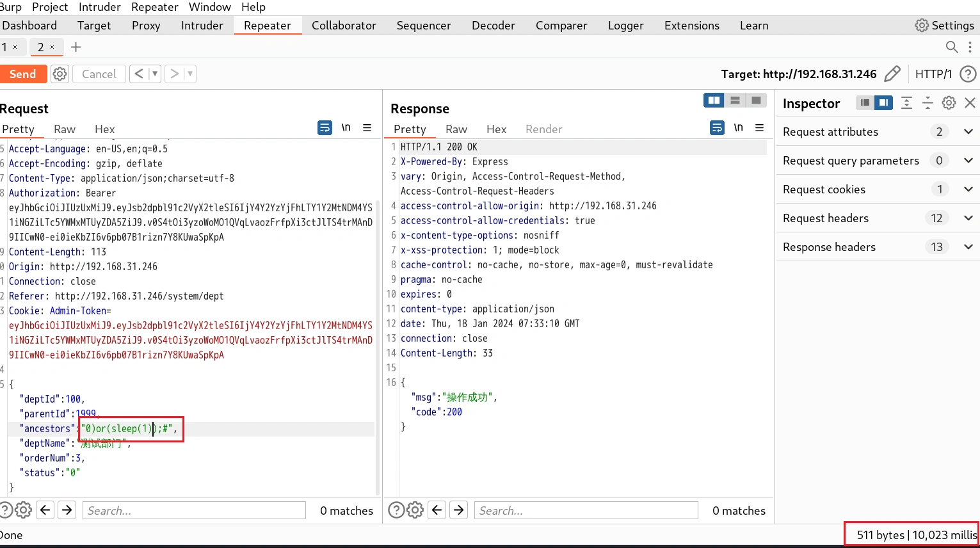Expand the Response headers section
The image size is (980, 548).
tap(968, 247)
